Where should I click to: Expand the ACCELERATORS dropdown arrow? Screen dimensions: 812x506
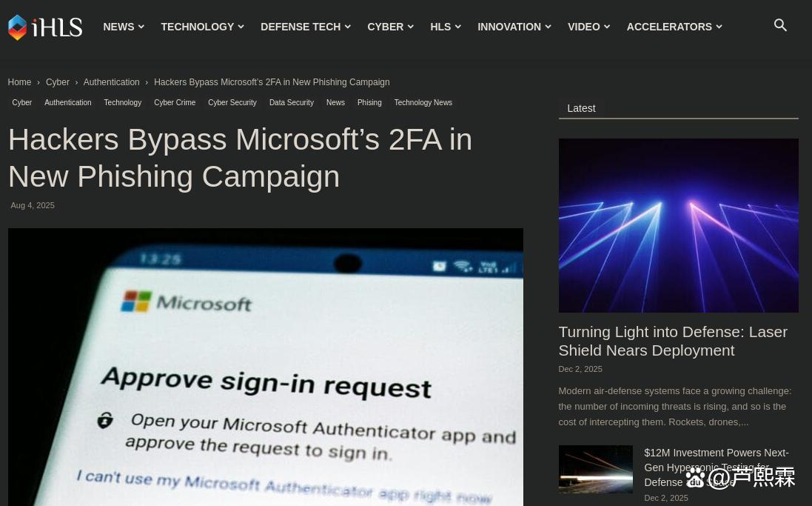[x=719, y=27]
